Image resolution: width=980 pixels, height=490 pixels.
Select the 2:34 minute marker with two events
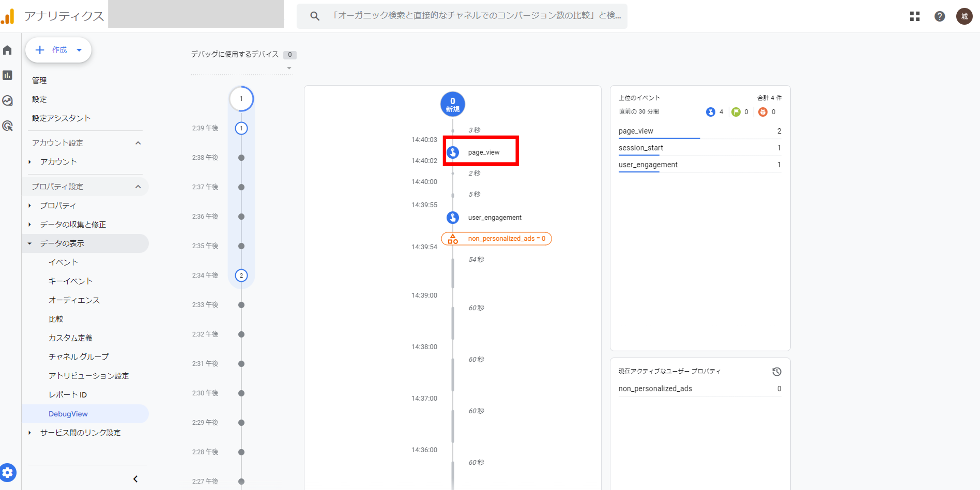[x=241, y=276]
